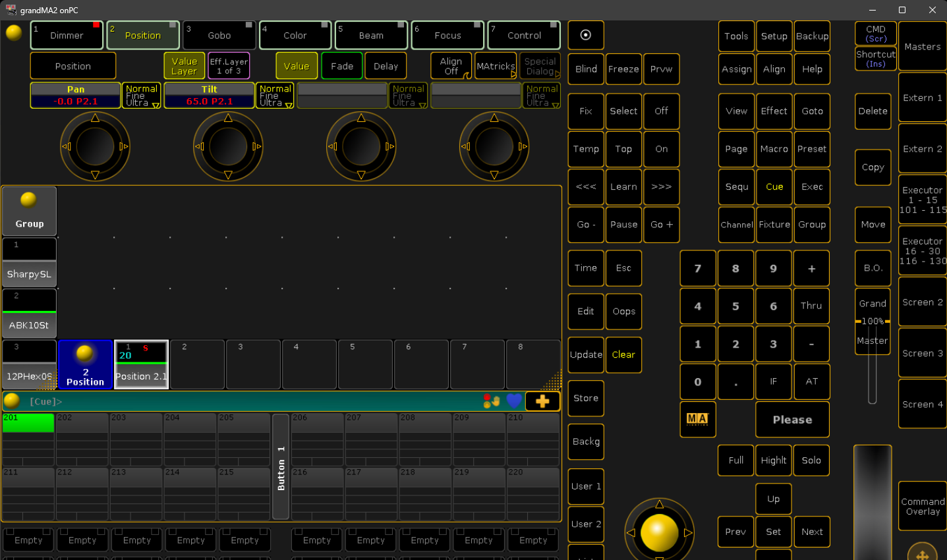Click the blue heart icon in command line
This screenshot has width=947, height=560.
pos(515,401)
